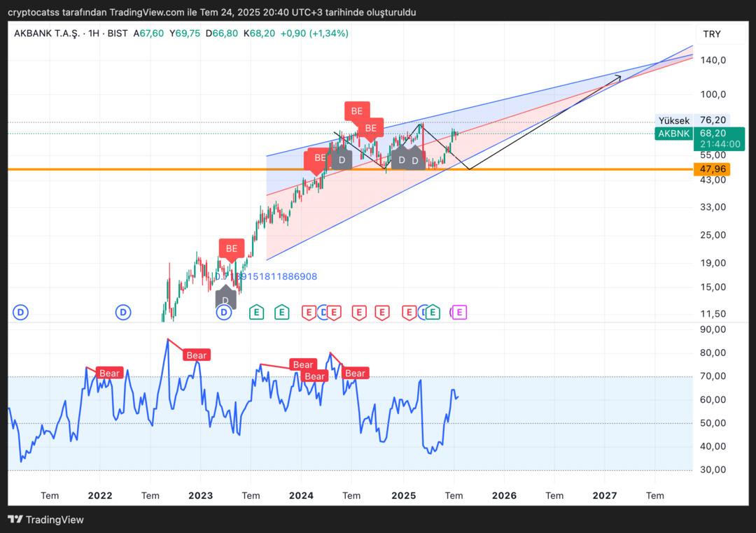Click the blue D marker below gray D label

click(224, 312)
